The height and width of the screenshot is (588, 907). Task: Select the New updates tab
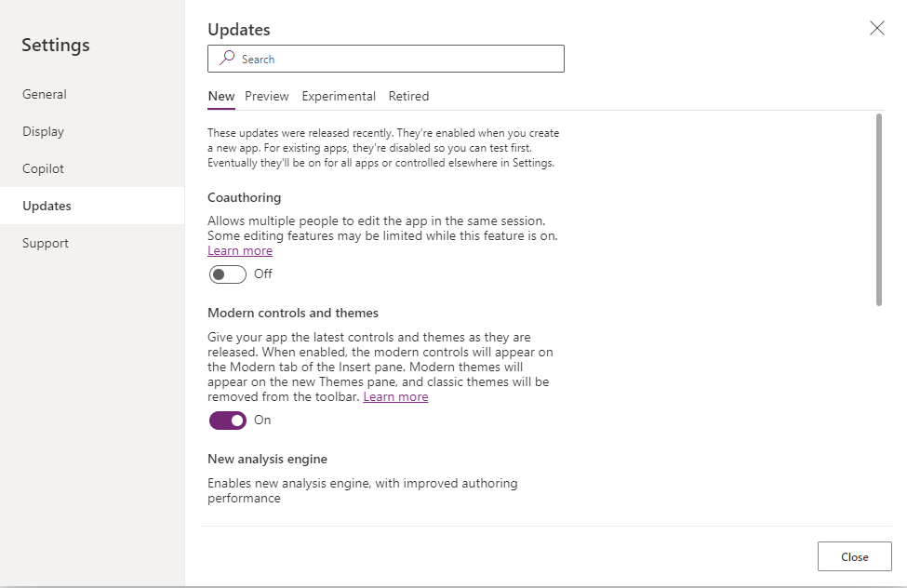coord(220,96)
